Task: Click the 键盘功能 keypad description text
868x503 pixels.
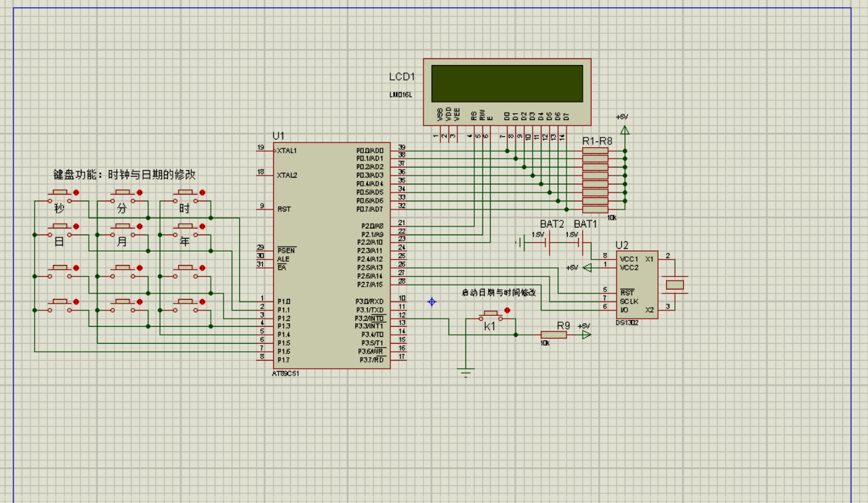Action: (125, 174)
